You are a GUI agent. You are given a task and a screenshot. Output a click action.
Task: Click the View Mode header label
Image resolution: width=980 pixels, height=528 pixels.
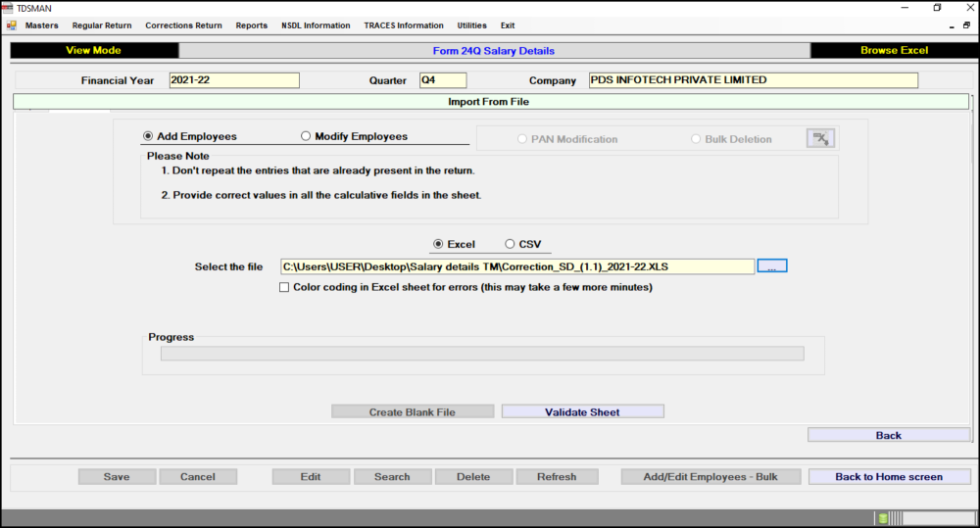[94, 51]
